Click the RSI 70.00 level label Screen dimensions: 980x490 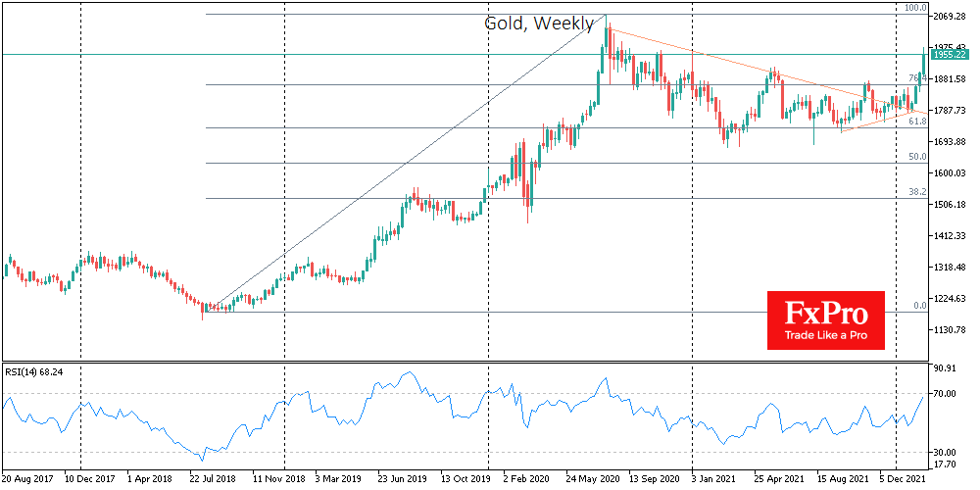click(x=946, y=394)
